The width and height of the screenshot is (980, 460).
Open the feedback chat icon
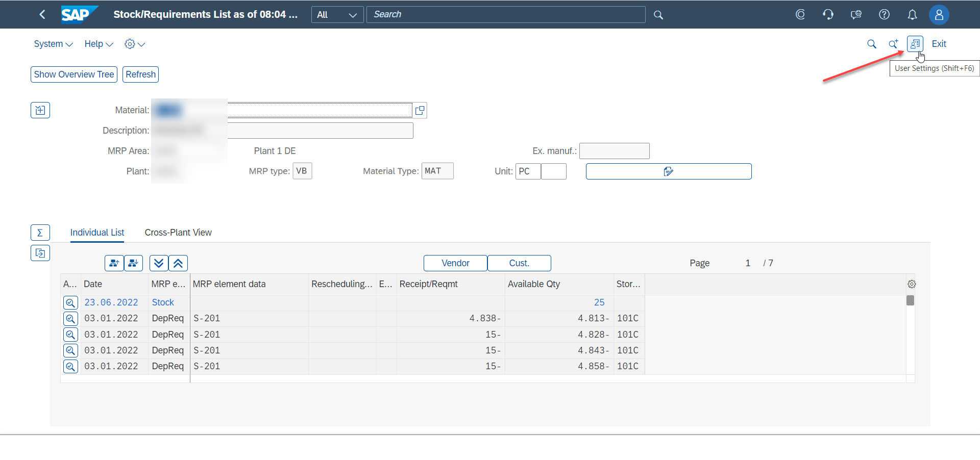click(x=856, y=15)
